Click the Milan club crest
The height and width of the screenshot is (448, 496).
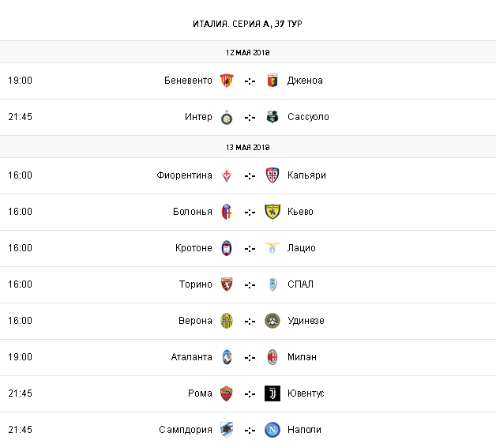pyautogui.click(x=272, y=357)
